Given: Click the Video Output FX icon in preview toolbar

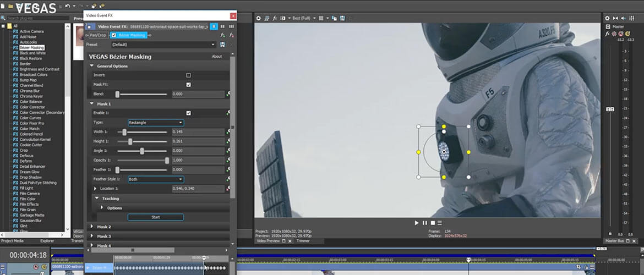Looking at the screenshot, I should point(274,18).
